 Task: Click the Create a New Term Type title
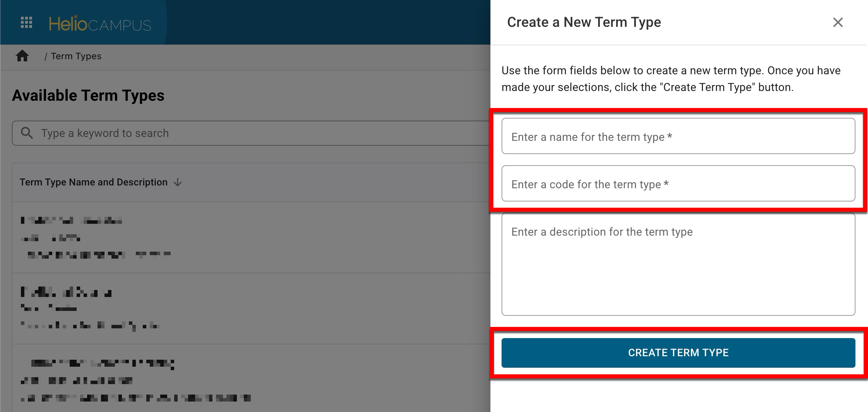click(584, 22)
